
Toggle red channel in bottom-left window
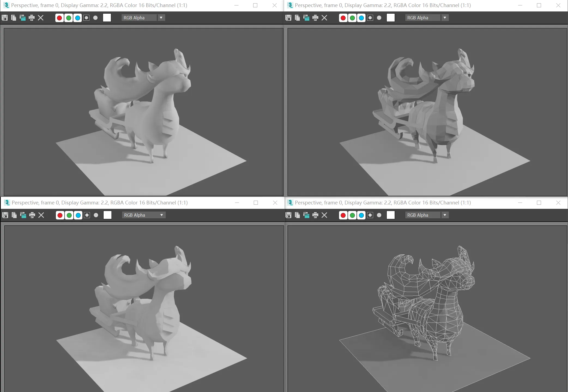coord(60,215)
